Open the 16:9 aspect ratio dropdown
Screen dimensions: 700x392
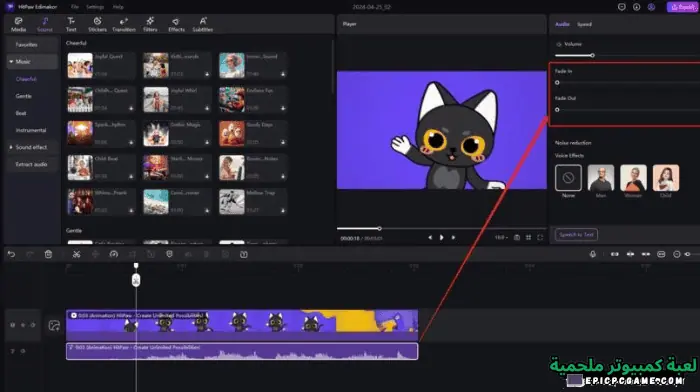tap(501, 238)
